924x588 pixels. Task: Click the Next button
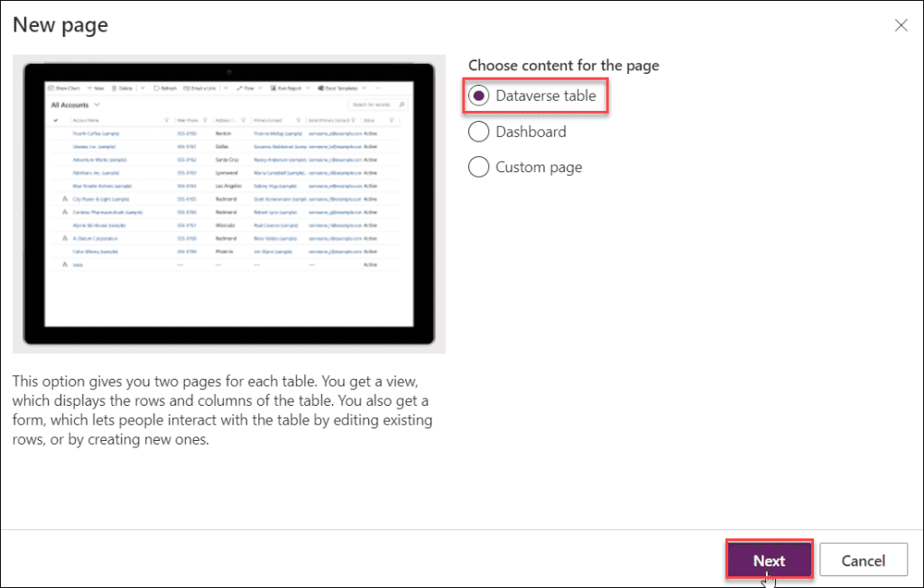[769, 560]
